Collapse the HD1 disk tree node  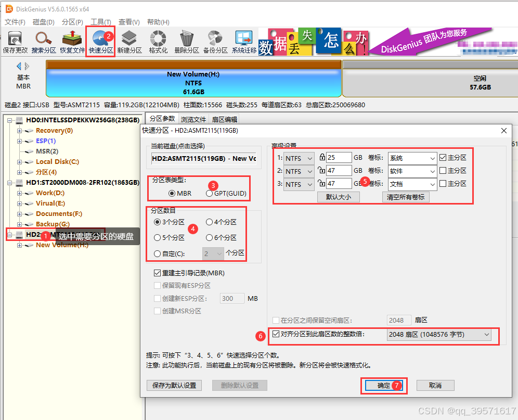10,183
